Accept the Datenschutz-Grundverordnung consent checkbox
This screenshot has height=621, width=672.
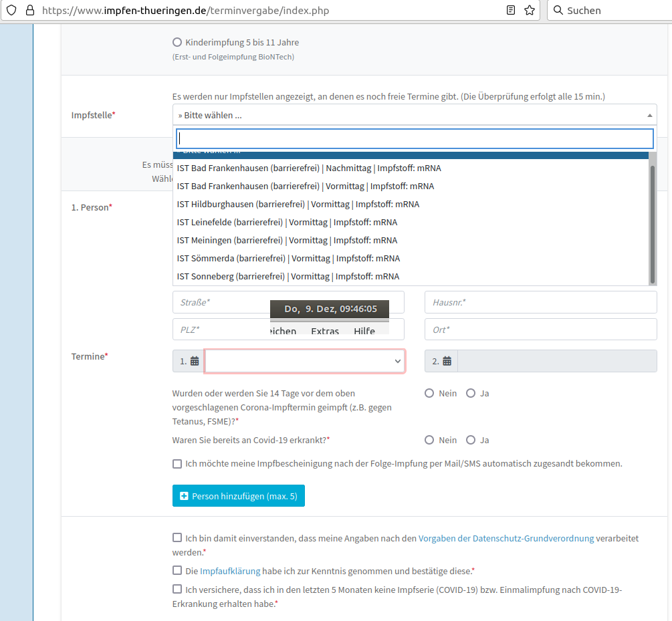tap(177, 537)
